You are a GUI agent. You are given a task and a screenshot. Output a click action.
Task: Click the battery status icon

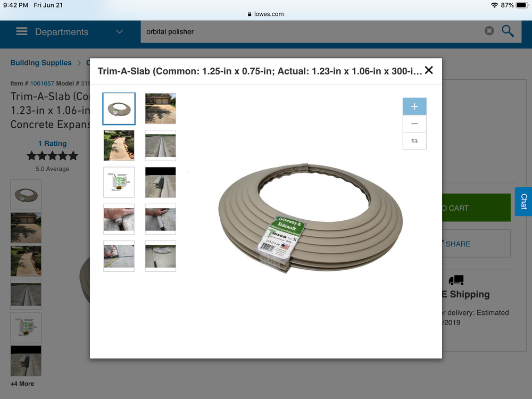coord(522,5)
